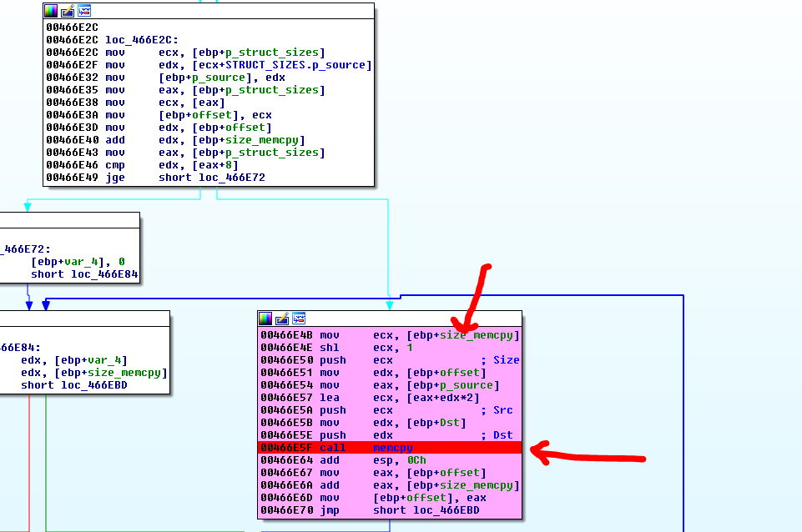Click node color icon on loc_466E2C block

click(52, 11)
